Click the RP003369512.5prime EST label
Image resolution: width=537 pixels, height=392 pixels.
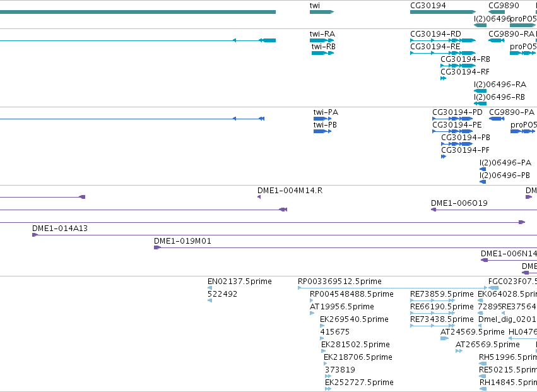point(339,282)
